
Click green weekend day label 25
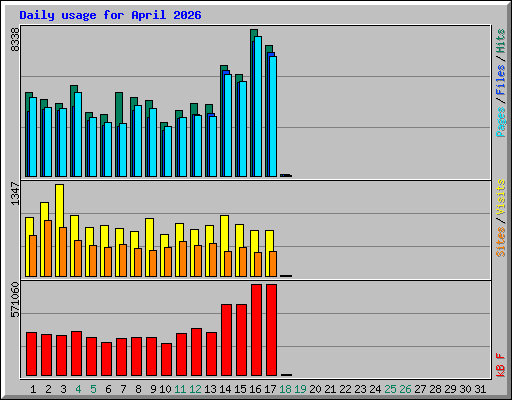click(390, 389)
